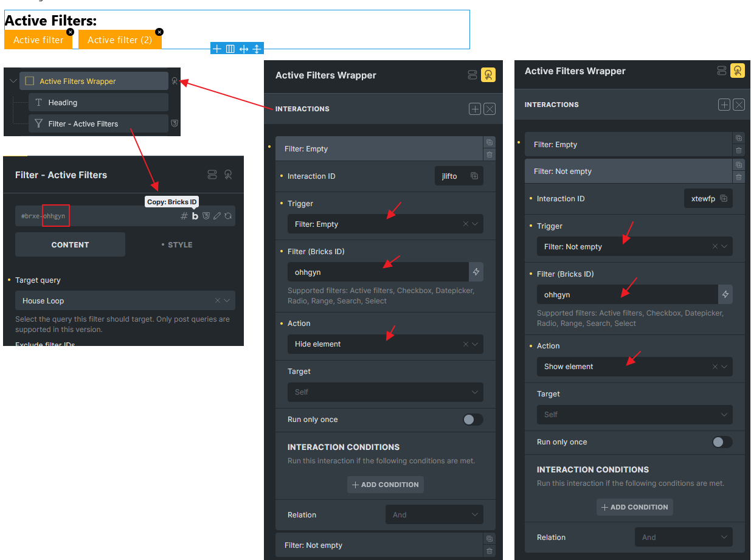Viewport: 751px width, 560px height.
Task: Click the '#' copy CSS ID icon
Action: pos(184,216)
